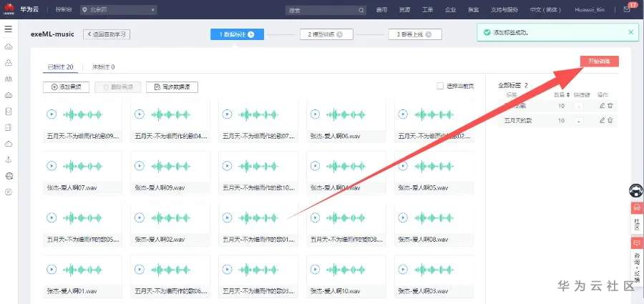This screenshot has height=304, width=644.
Task: Play 张杰-爱人啊05.wav
Action: 403,166
